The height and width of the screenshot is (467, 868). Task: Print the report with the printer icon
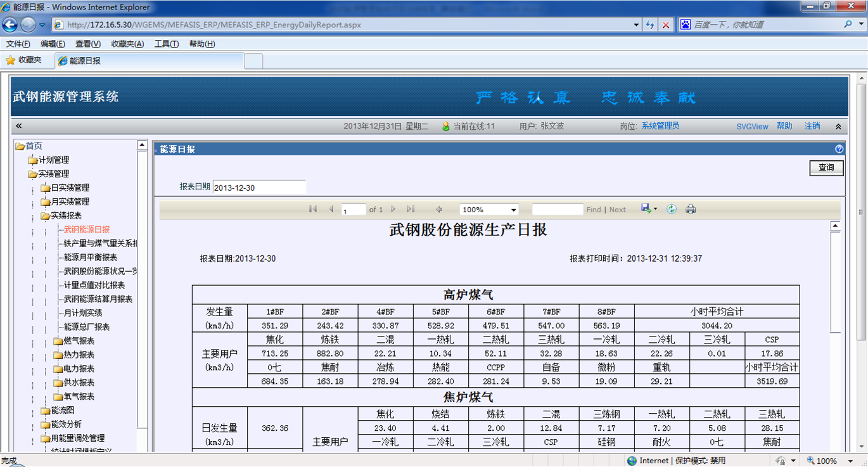[691, 209]
